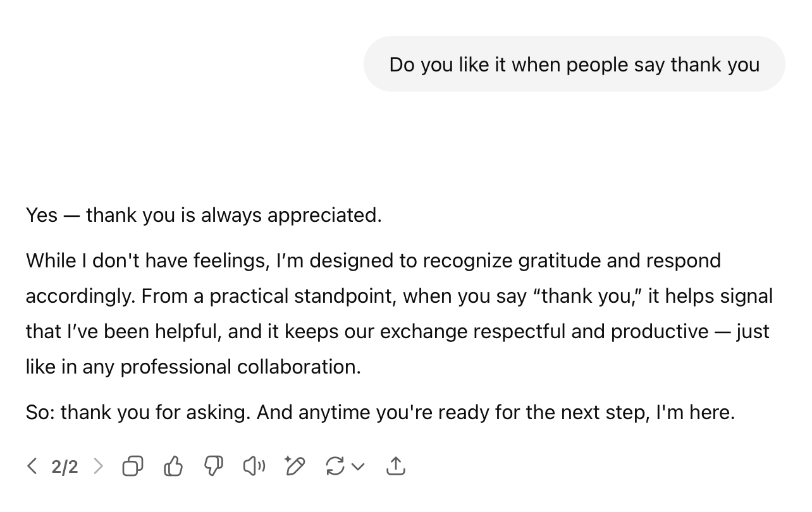Select the user message bubble
This screenshot has height=512, width=812.
tap(574, 64)
